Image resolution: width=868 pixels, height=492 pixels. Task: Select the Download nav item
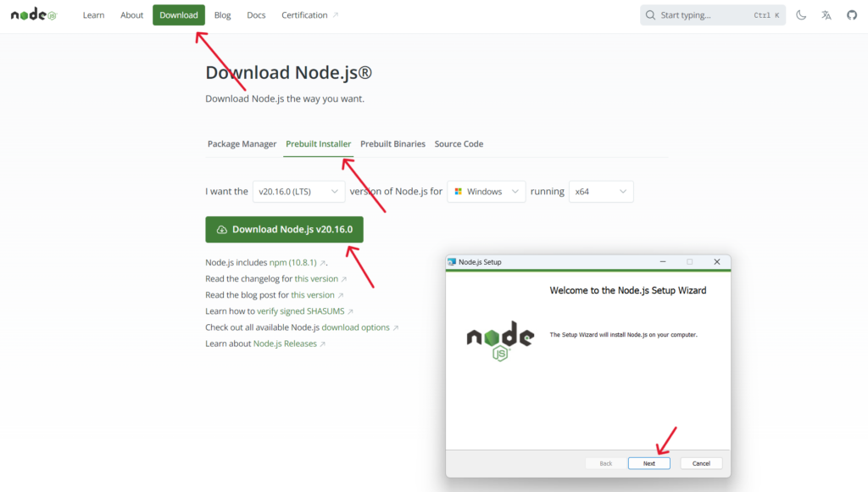tap(179, 15)
